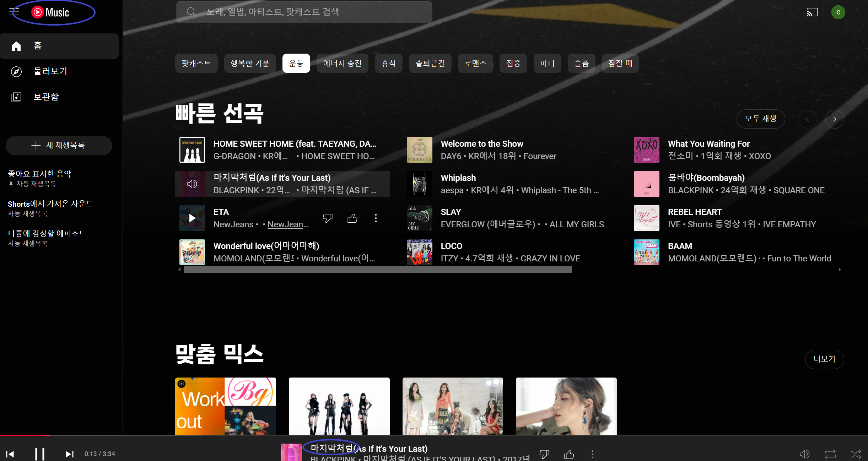Open 보관함 in sidebar
Viewport: 868px width, 461px height.
pos(59,97)
